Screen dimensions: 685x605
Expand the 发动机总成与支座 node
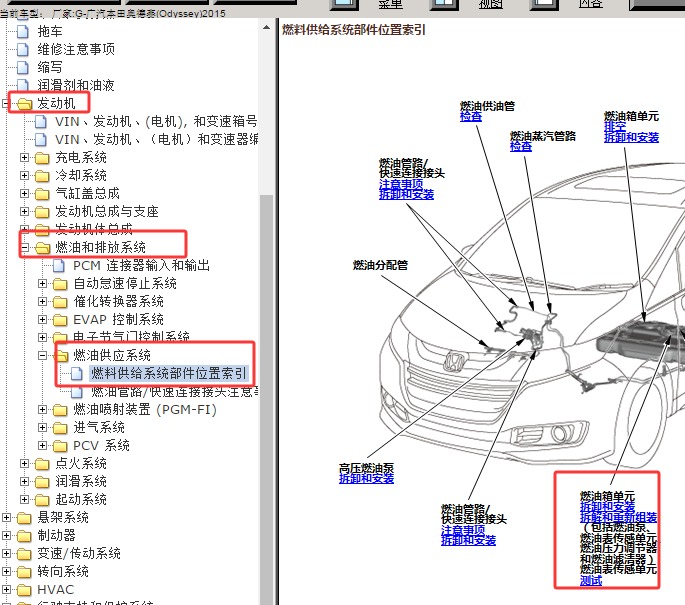click(24, 211)
